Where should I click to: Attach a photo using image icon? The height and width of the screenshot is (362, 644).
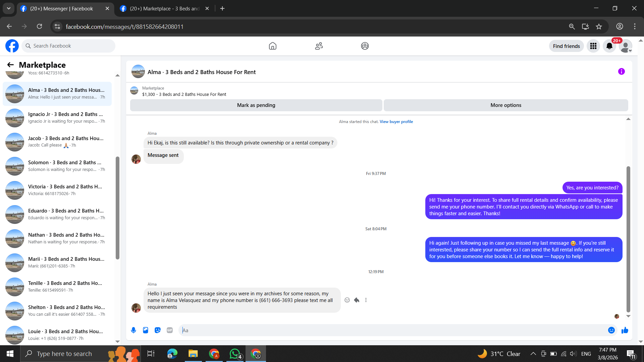[146, 330]
